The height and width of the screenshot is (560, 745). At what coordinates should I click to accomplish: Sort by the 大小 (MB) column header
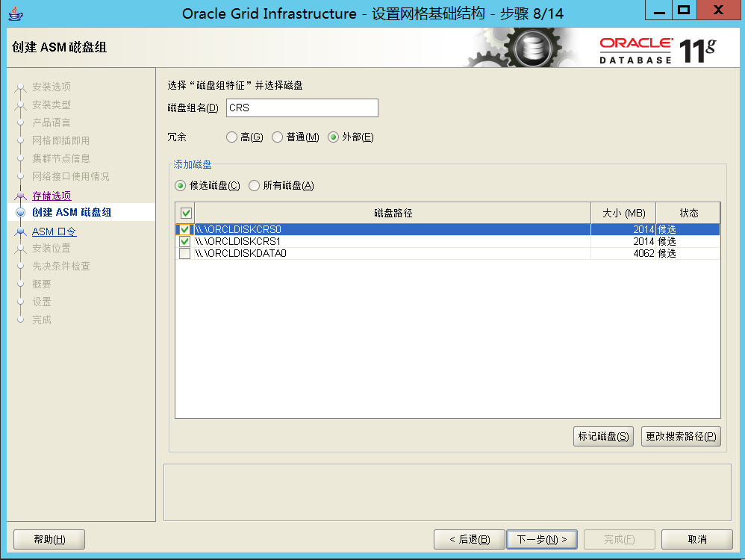point(623,213)
